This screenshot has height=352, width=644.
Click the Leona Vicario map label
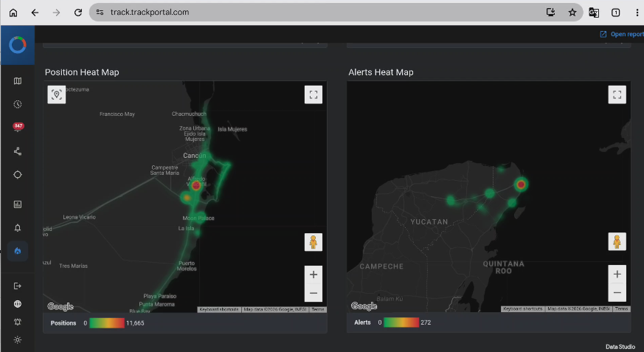(x=79, y=217)
